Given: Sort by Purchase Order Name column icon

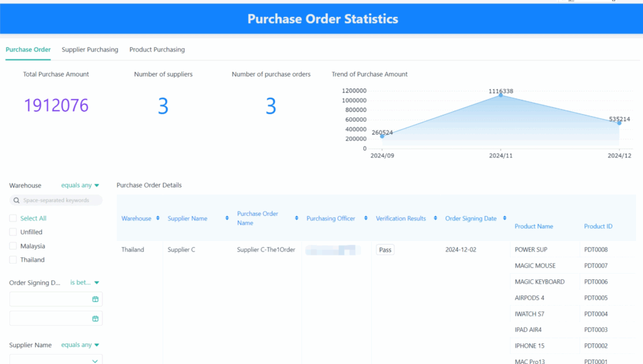Looking at the screenshot, I should pyautogui.click(x=296, y=218).
